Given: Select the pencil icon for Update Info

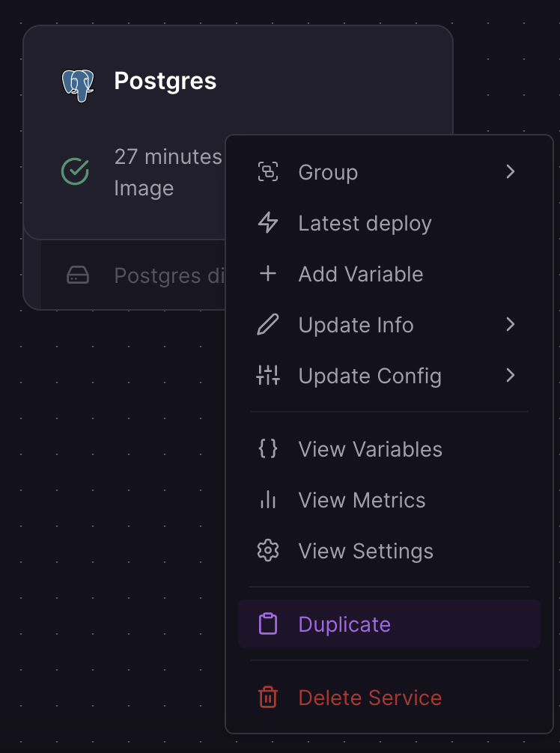Looking at the screenshot, I should coord(268,324).
